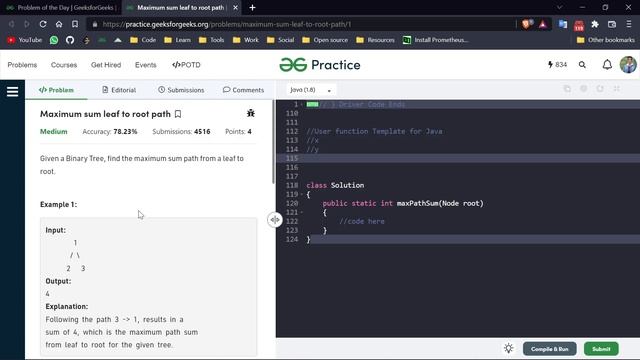
Task: Open the Tools bookmarks folder
Action: coord(211,40)
